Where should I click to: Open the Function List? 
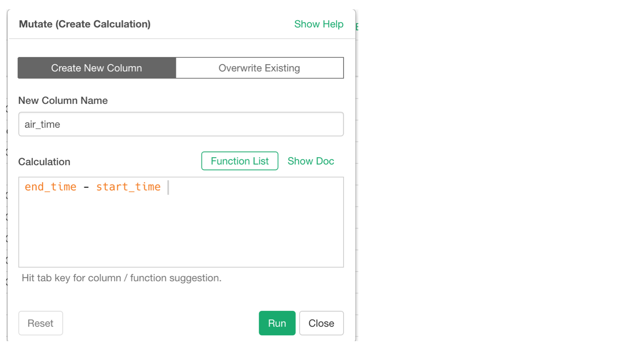240,161
